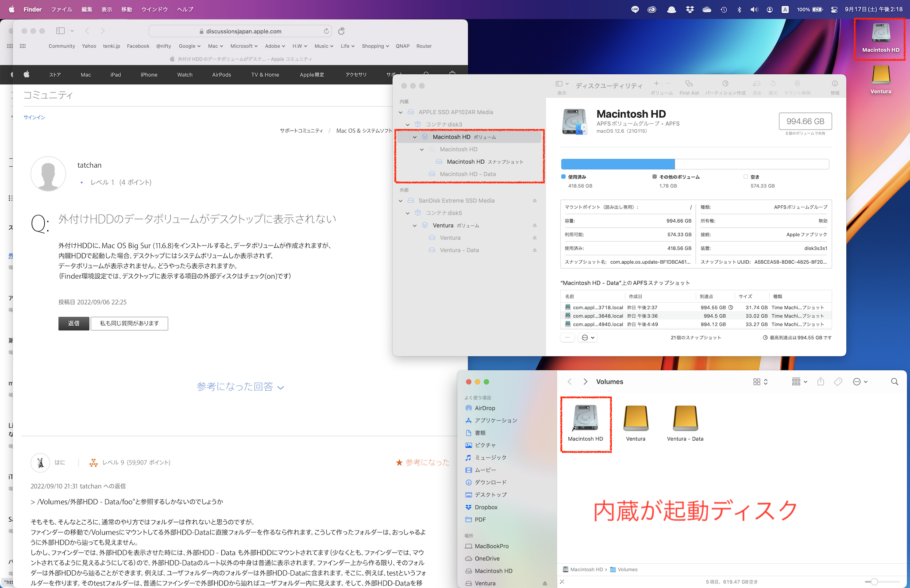The height and width of the screenshot is (588, 910).
Task: Add a volume with the plus icon
Action: [656, 83]
